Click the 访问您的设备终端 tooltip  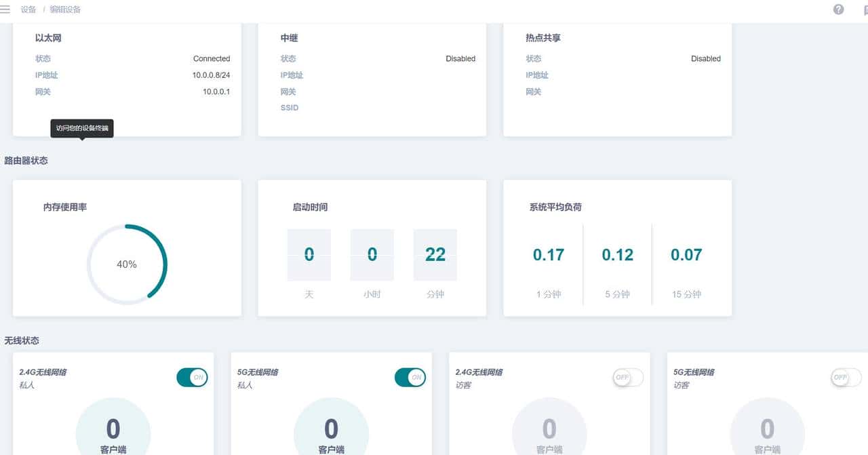point(81,127)
